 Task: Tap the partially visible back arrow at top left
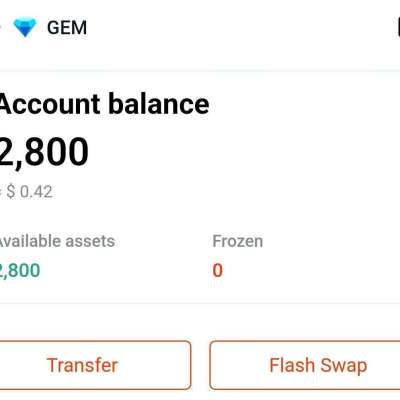click(1, 27)
